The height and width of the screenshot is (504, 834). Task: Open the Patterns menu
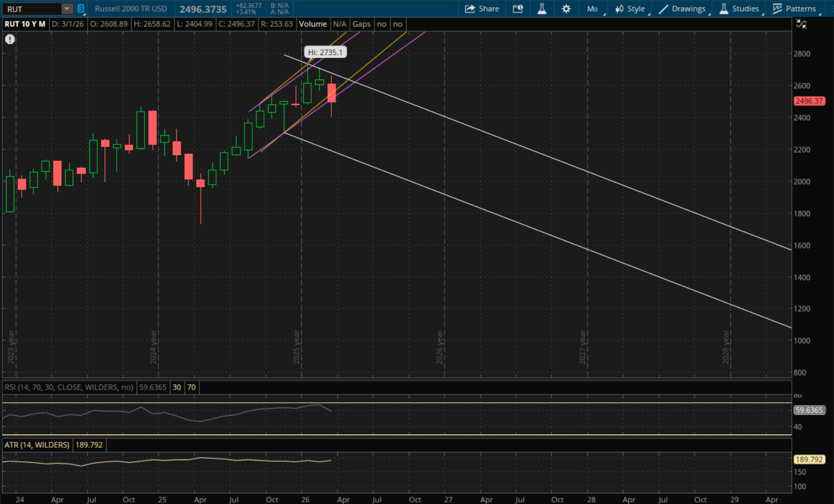pos(795,9)
